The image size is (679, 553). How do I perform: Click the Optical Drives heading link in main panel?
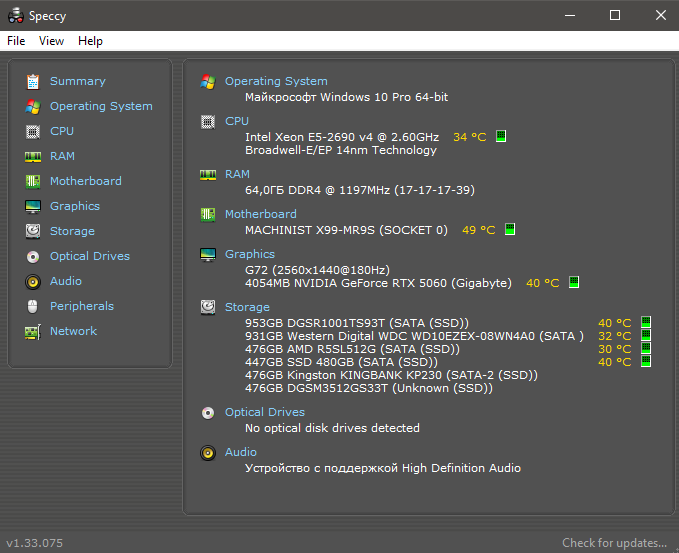point(265,412)
